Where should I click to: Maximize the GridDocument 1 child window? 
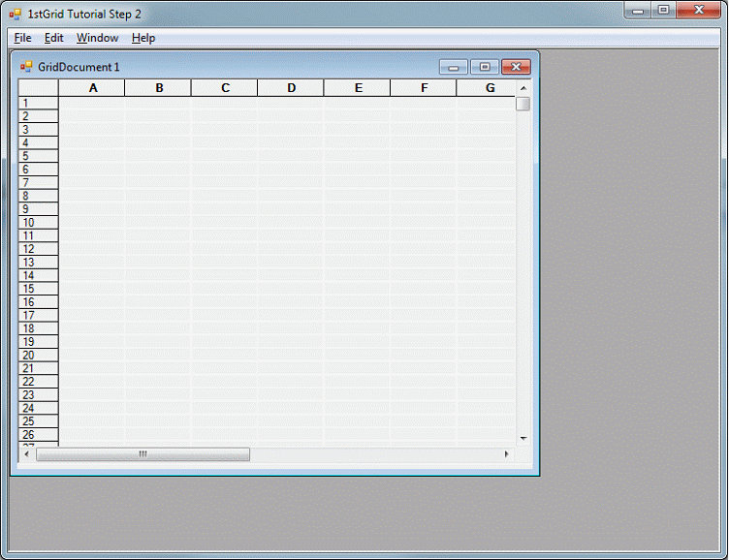485,67
